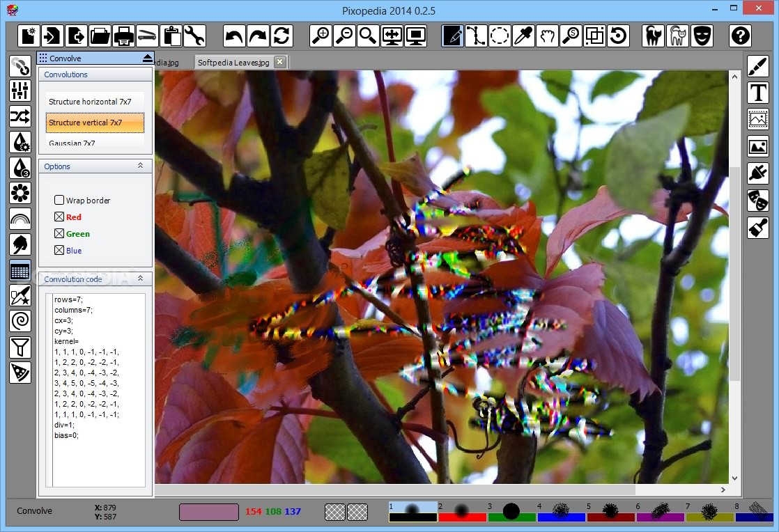Screen dimensions: 779x532
Task: Click the vertical scrollbar down arrow
Action: (x=734, y=478)
